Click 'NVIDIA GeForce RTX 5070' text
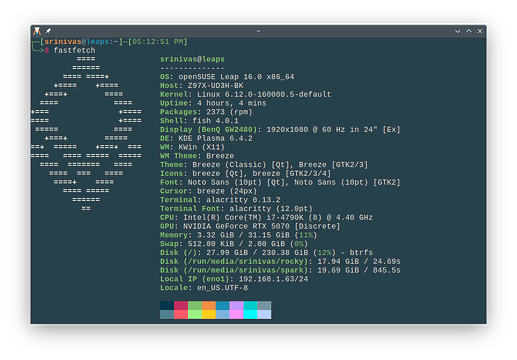 (236, 226)
